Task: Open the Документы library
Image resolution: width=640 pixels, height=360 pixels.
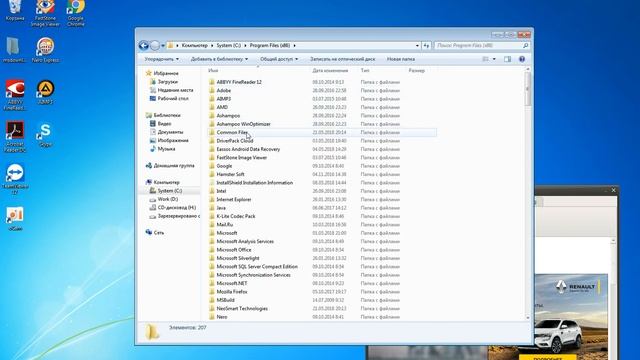Action: tap(170, 132)
